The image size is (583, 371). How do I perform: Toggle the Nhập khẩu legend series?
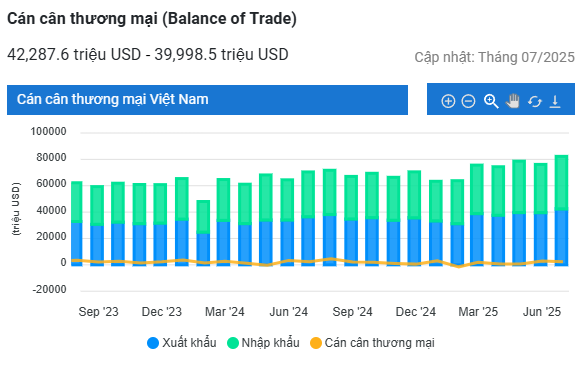(x=263, y=343)
